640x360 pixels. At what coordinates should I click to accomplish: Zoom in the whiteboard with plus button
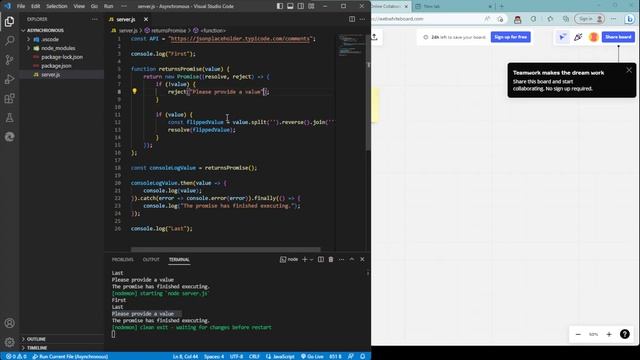pos(609,334)
